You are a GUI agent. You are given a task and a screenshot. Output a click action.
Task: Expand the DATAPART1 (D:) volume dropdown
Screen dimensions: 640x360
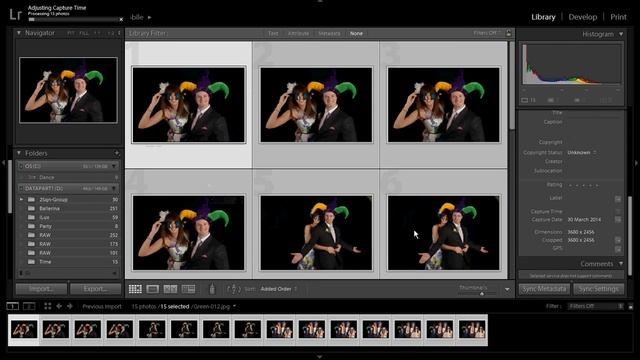tap(114, 189)
